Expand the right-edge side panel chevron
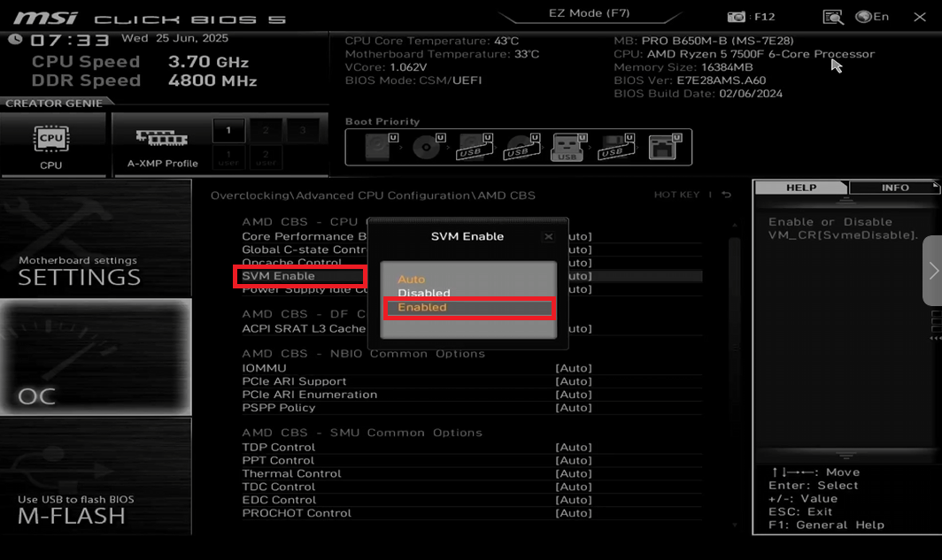Screen dimensions: 942x560 tap(932, 271)
